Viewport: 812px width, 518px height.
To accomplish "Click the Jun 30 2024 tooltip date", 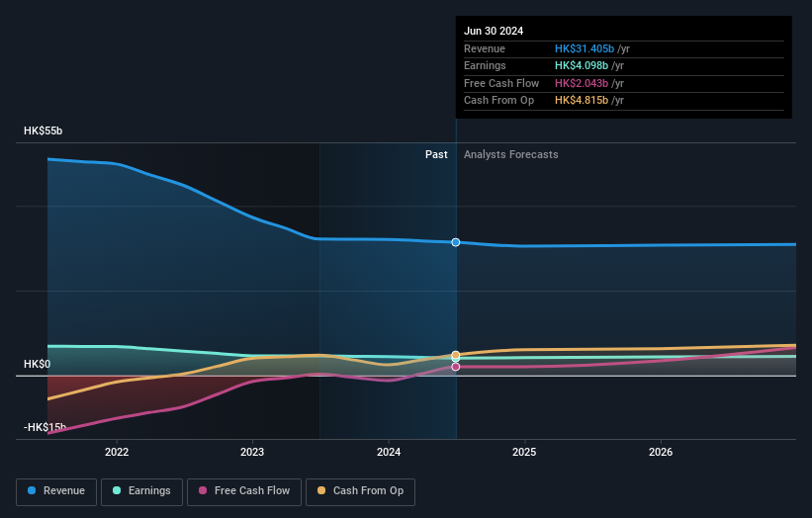I will click(494, 31).
